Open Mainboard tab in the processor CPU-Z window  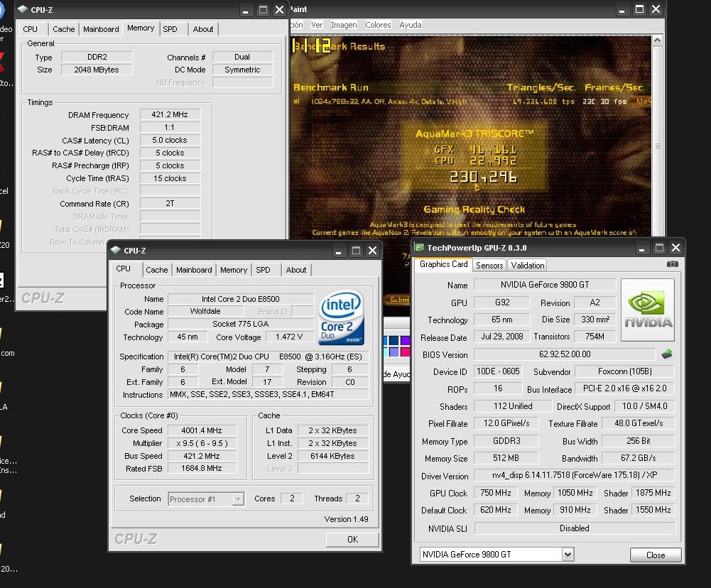(194, 270)
